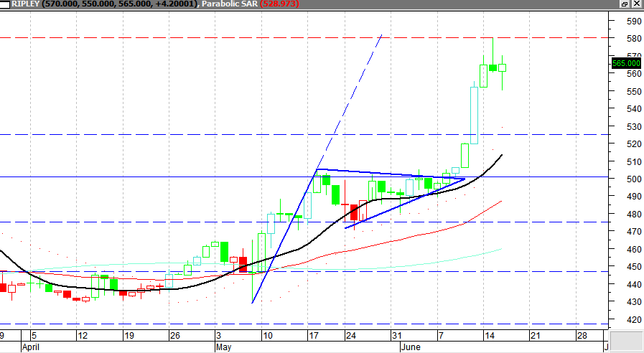Select the triangle's lower rising trendline
The width and height of the screenshot is (644, 353).
coord(404,204)
